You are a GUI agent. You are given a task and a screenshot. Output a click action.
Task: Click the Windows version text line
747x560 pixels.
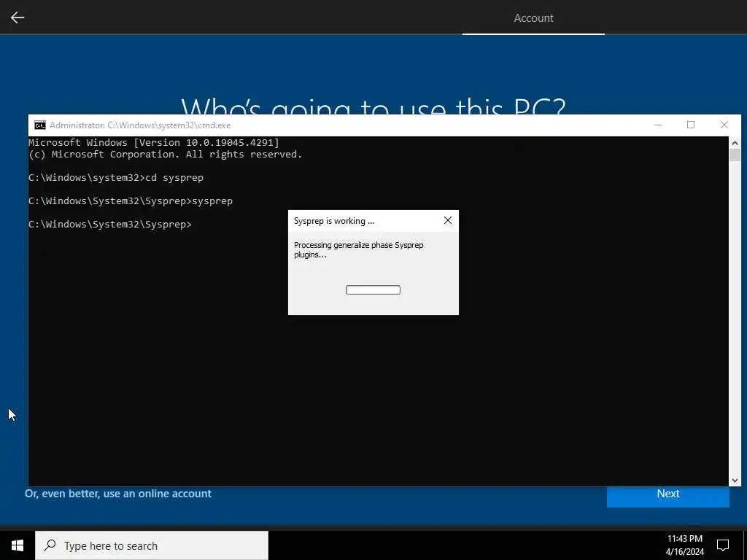[153, 142]
